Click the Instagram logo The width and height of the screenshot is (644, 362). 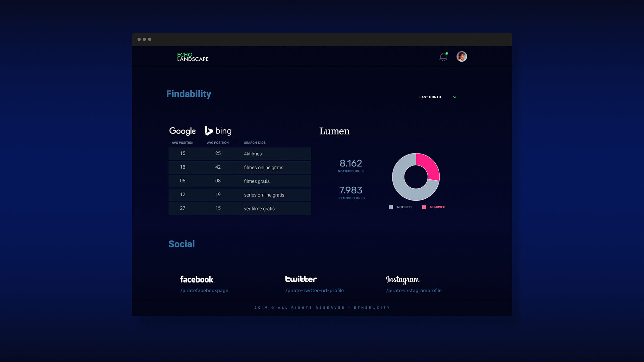(402, 280)
